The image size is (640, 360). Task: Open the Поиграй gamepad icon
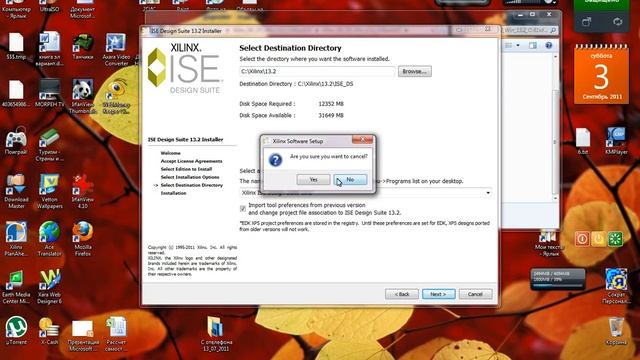pyautogui.click(x=16, y=141)
